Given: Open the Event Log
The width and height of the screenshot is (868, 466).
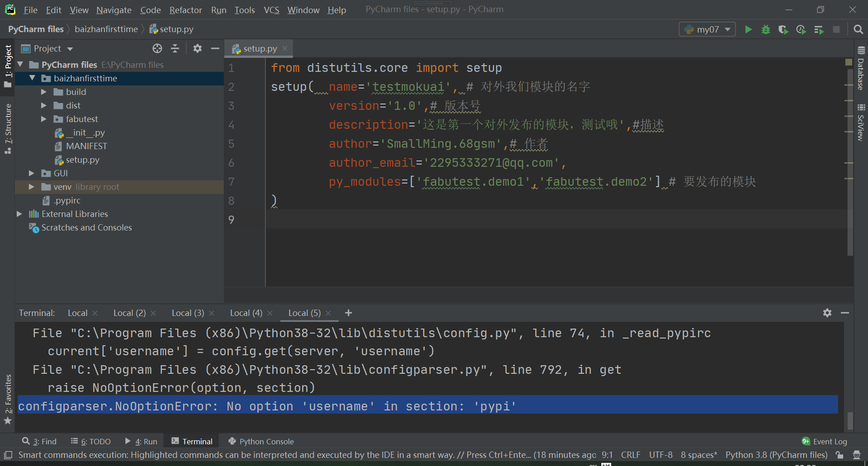Looking at the screenshot, I should click(824, 442).
